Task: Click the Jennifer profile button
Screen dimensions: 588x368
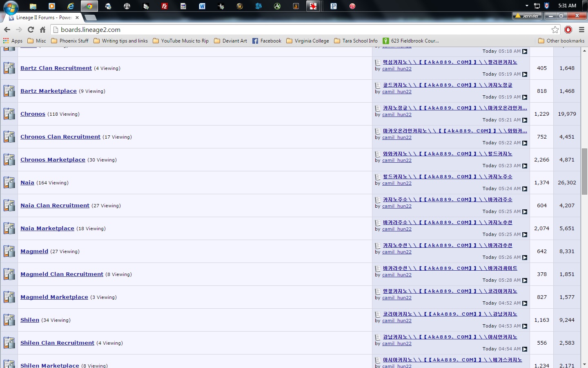Action: [x=527, y=16]
